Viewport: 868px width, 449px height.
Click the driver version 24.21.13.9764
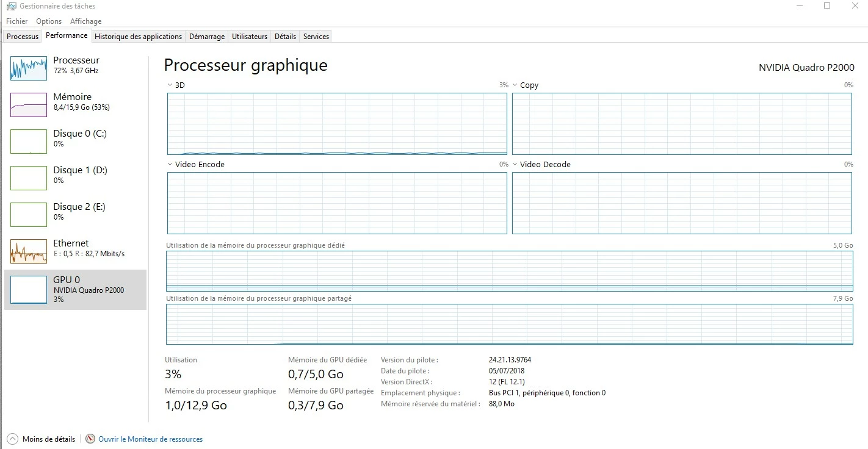point(510,360)
